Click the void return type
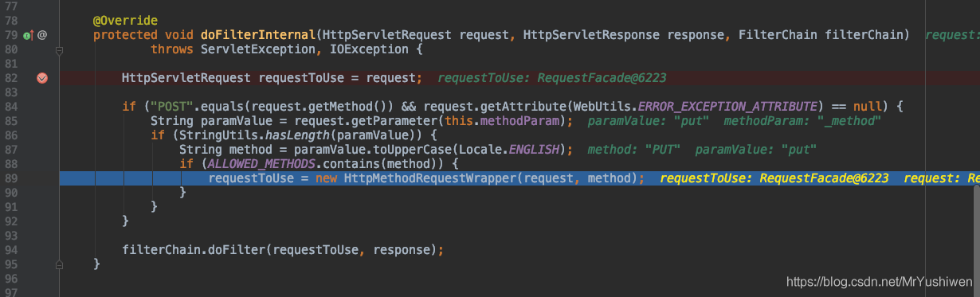The width and height of the screenshot is (980, 297). 178,34
